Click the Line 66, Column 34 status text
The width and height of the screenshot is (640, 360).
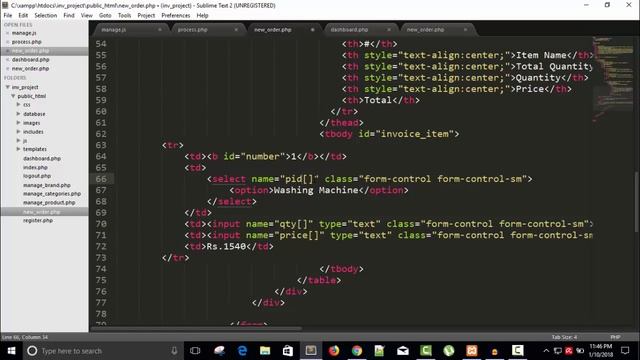pos(24,337)
